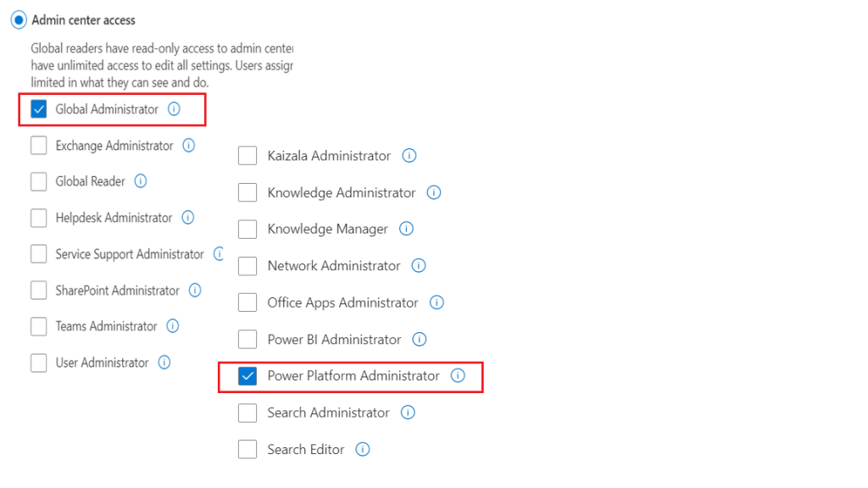Click info icon next to Teams Administrator
Screen dimensions: 868x488
pyautogui.click(x=173, y=326)
